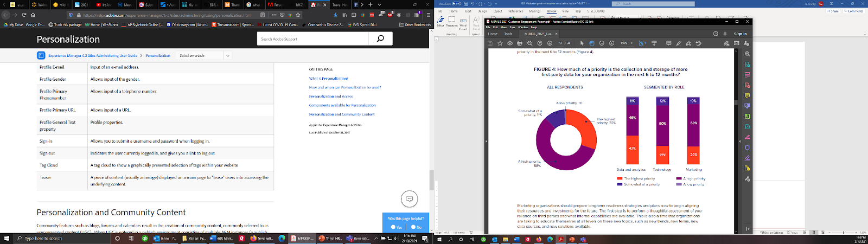Viewport: 868px width, 244px height.
Task: Click the Acrobat highlight pen icon
Action: click(x=679, y=43)
